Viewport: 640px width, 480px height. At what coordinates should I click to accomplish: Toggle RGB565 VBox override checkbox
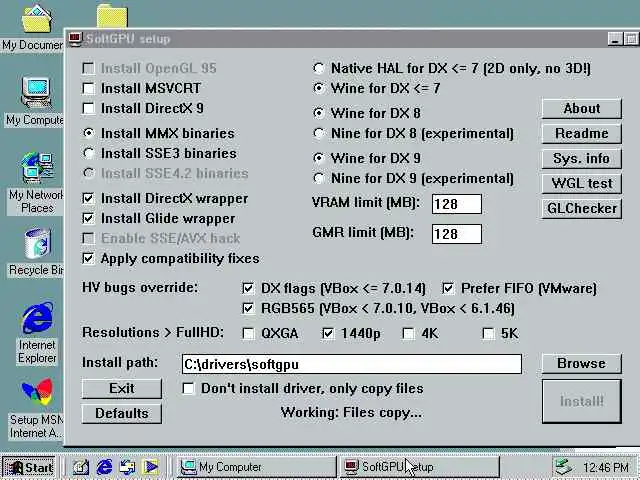tap(248, 308)
